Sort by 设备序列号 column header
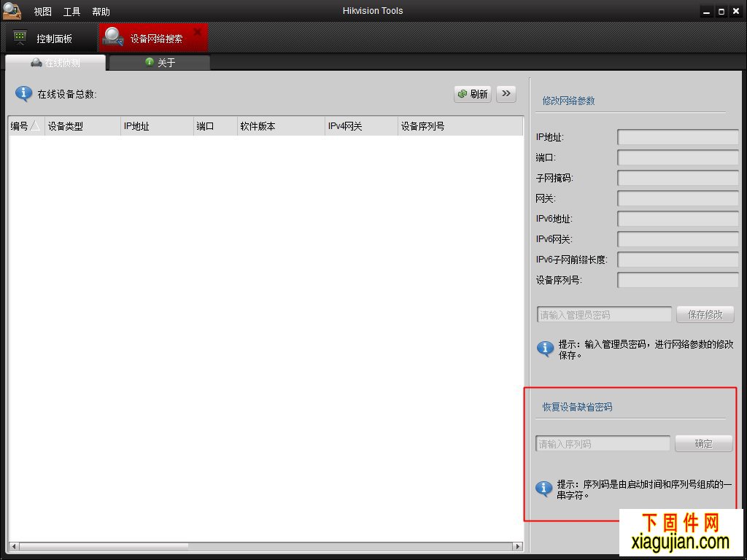Image resolution: width=747 pixels, height=560 pixels. (460, 126)
